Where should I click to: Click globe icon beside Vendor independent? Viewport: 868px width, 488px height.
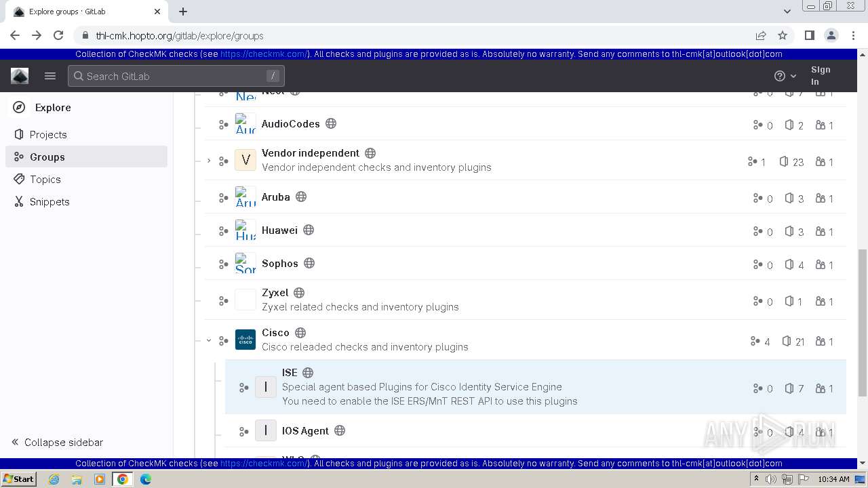tap(370, 153)
